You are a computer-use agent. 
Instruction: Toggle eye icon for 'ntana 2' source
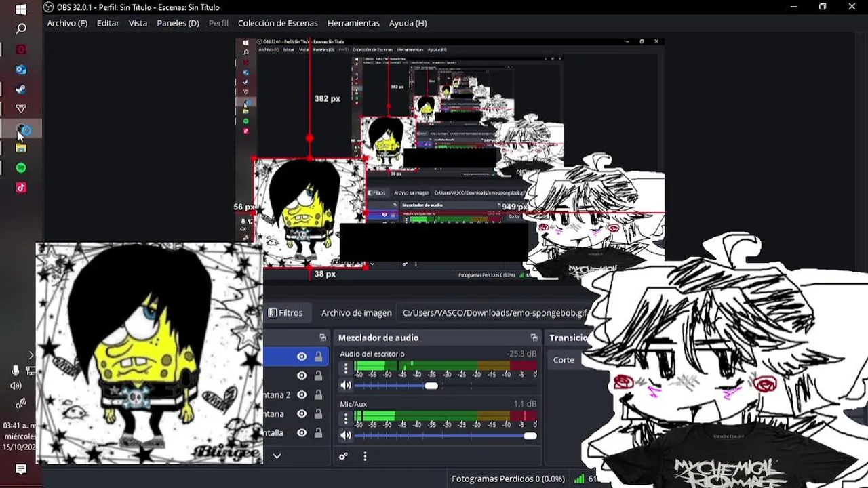tap(302, 394)
